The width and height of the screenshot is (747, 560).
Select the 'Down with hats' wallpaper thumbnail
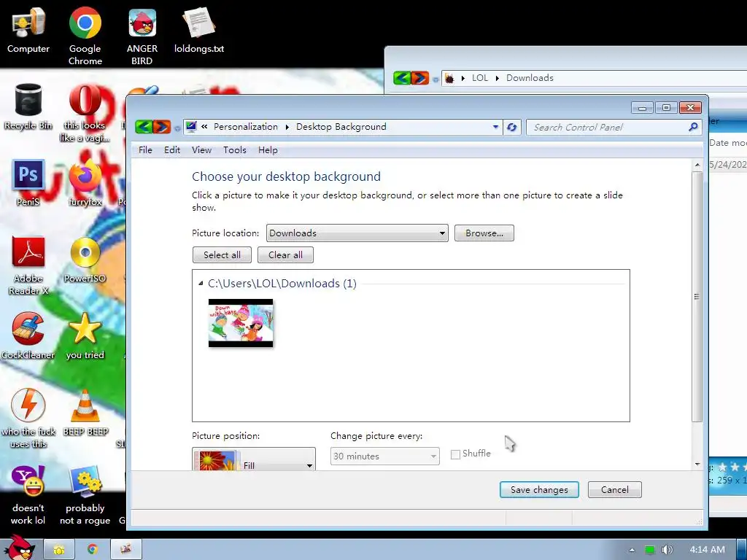[241, 323]
